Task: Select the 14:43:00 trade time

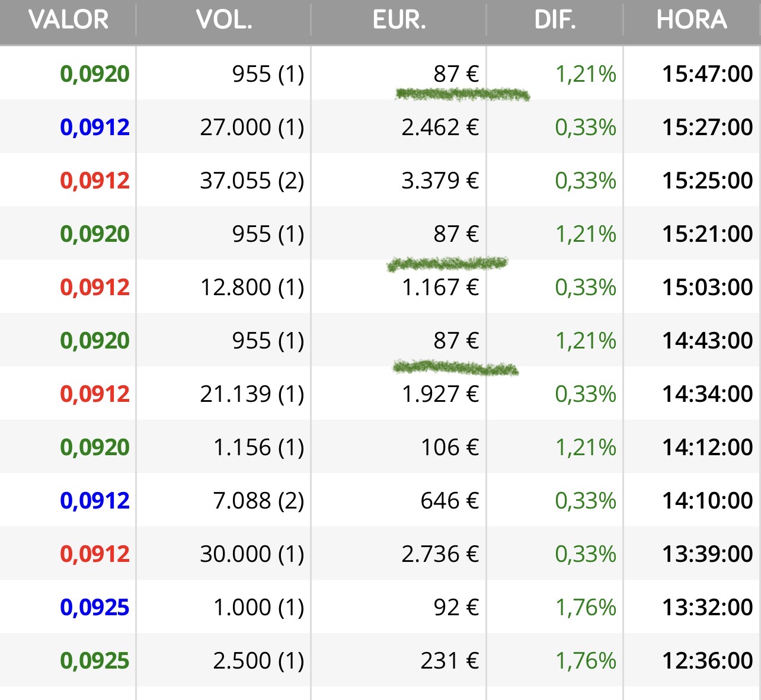Action: pyautogui.click(x=707, y=341)
